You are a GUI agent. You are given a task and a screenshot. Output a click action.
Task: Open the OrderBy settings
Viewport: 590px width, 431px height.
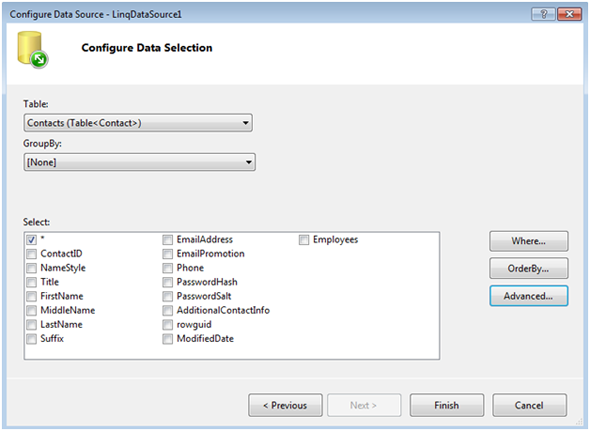[529, 268]
